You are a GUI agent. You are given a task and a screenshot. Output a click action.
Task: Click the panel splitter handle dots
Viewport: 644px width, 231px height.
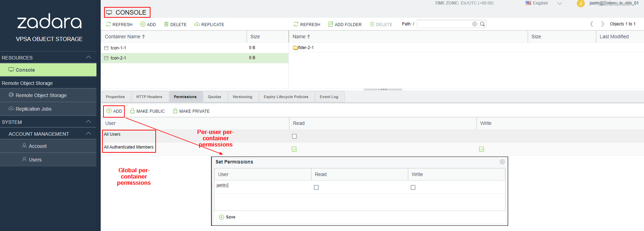pos(383,89)
